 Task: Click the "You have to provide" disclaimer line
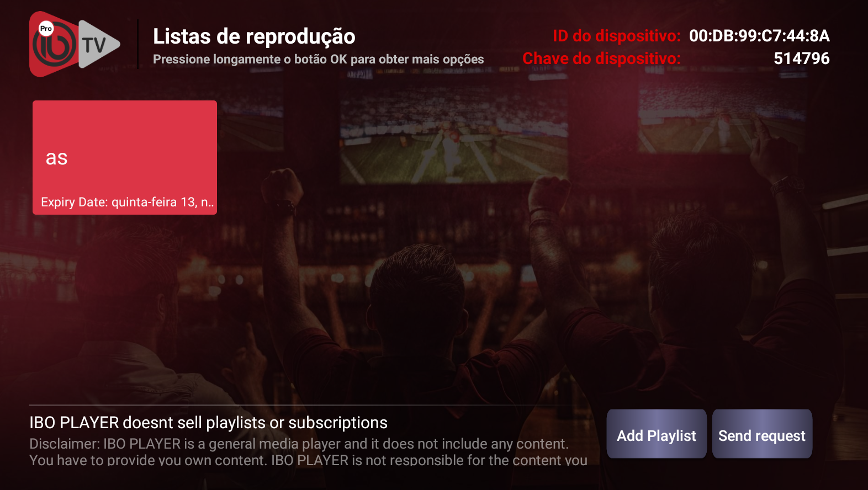(308, 460)
